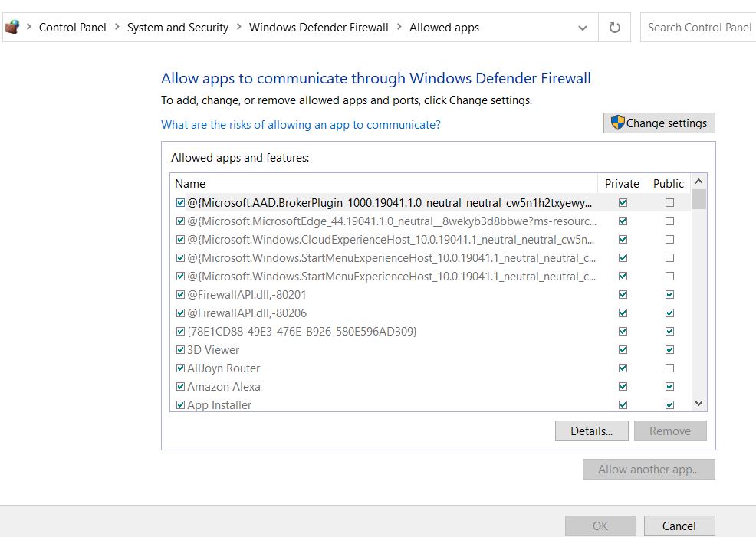
Task: Click the Details... button
Action: [x=591, y=431]
